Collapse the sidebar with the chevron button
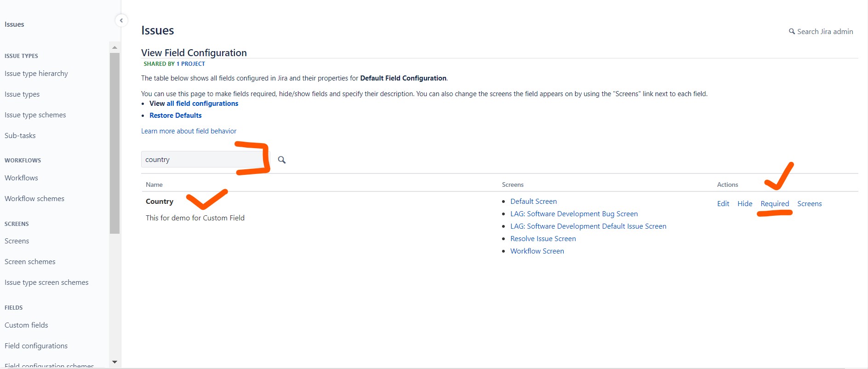Image resolution: width=868 pixels, height=369 pixels. 121,20
